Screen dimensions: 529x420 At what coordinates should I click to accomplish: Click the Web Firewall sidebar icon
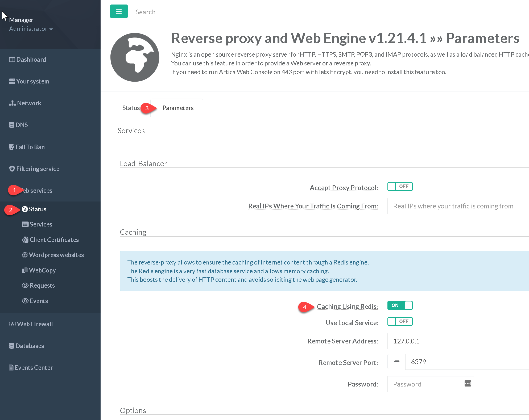[13, 324]
